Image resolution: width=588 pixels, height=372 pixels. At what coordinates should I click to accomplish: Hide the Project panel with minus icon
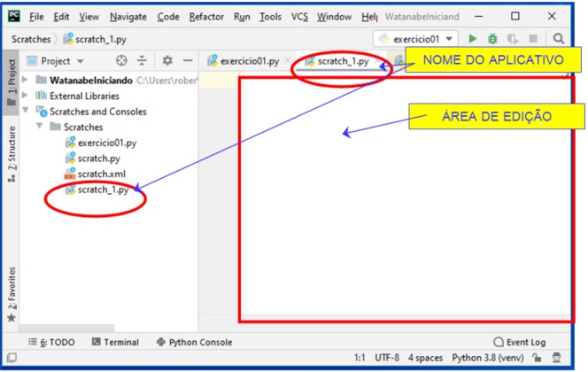coord(187,61)
